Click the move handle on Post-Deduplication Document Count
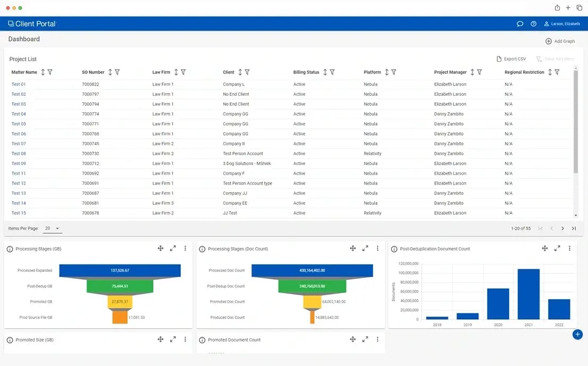The image size is (588, 366). [544, 248]
